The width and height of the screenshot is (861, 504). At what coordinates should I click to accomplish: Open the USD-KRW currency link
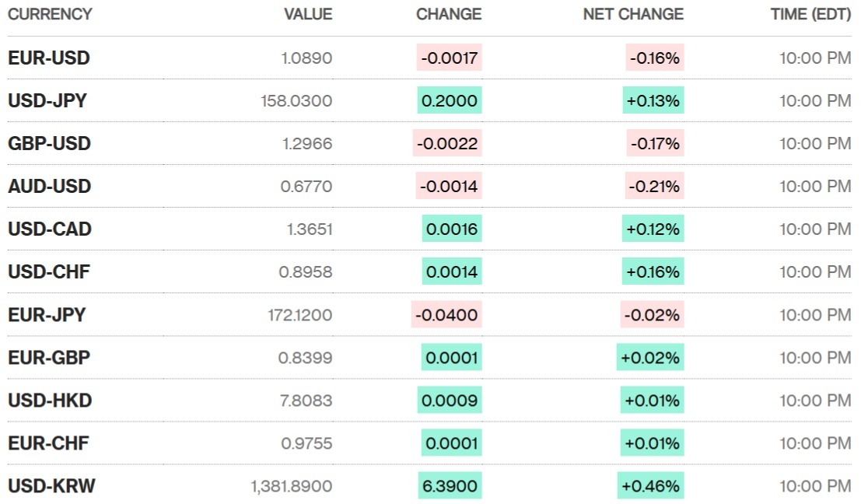[51, 486]
